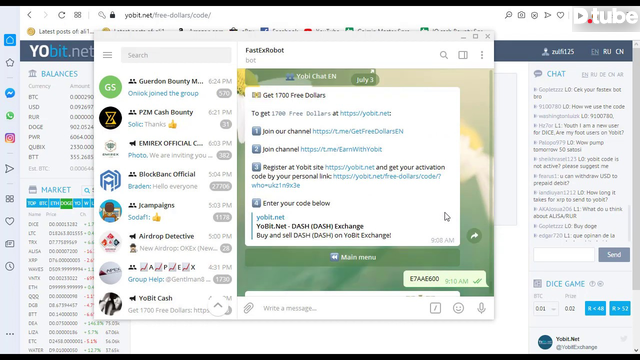This screenshot has height=360, width=640.
Task: Open the bot commands slash icon
Action: pyautogui.click(x=435, y=308)
